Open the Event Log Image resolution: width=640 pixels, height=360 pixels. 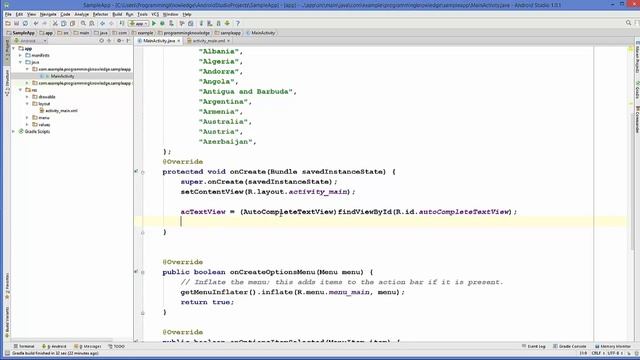coord(533,347)
